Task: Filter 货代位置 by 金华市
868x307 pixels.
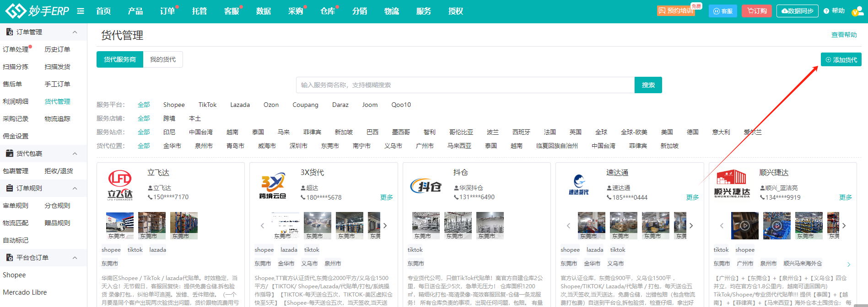Action: point(172,146)
